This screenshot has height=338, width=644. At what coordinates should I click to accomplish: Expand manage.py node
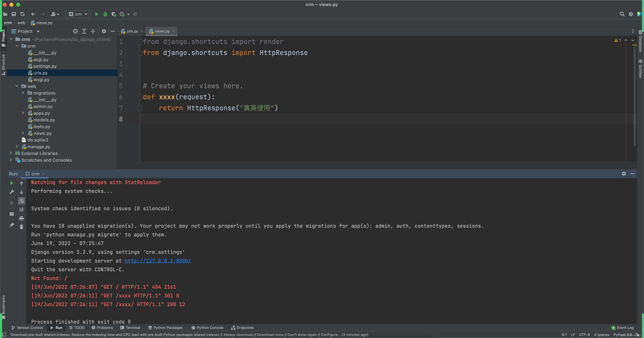coord(17,147)
